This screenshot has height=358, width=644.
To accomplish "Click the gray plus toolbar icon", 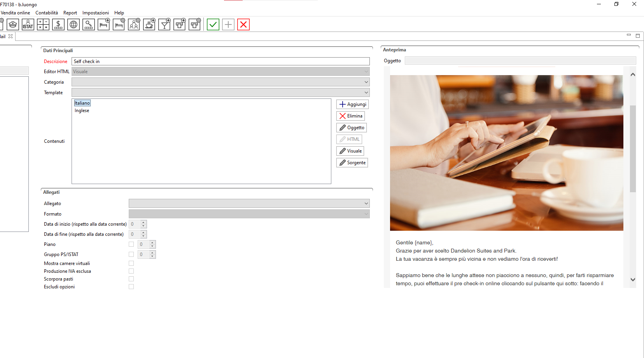I will click(228, 25).
